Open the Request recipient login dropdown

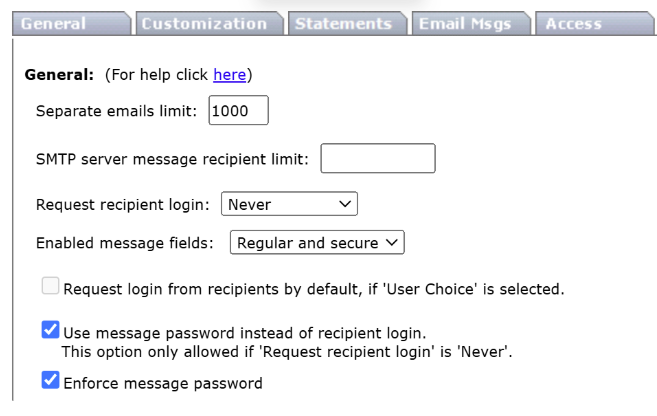point(289,205)
